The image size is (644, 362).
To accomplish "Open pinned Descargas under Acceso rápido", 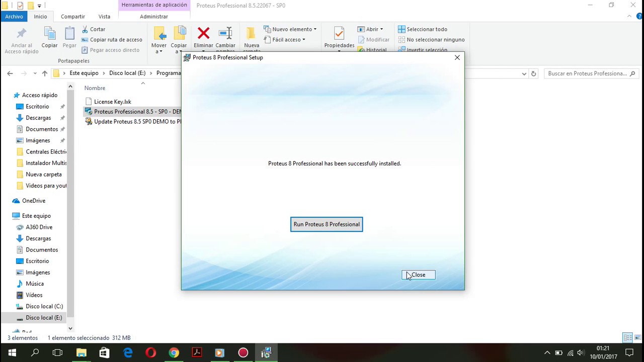I will 38,118.
